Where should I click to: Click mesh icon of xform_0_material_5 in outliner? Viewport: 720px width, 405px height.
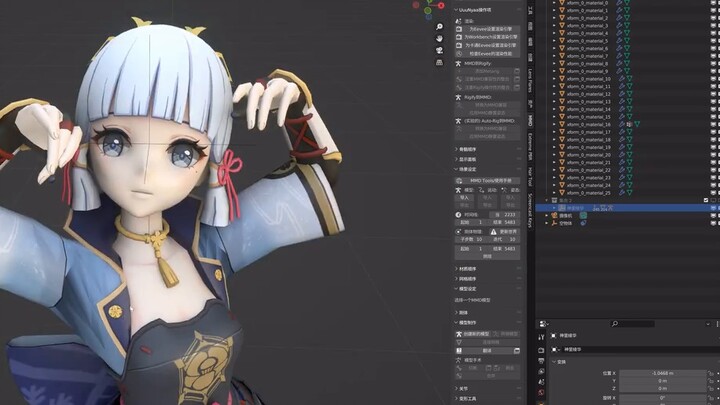pos(562,41)
